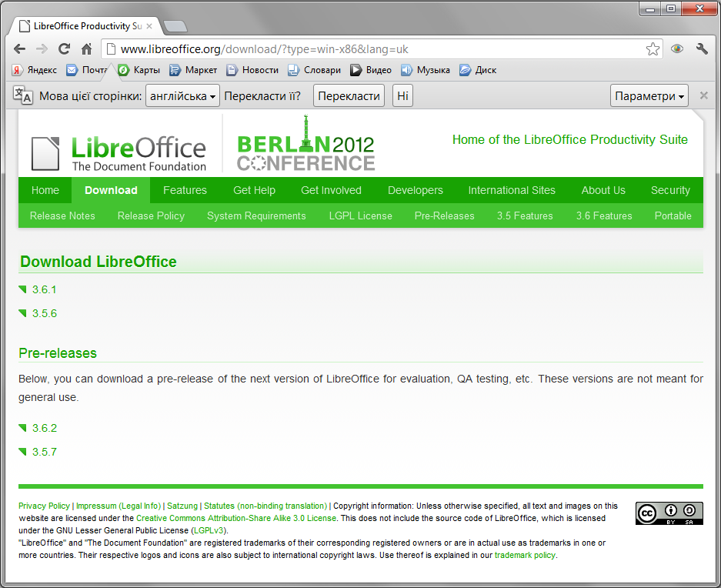Screen dimensions: 721x588
Task: Click the Перекласти button
Action: click(349, 95)
